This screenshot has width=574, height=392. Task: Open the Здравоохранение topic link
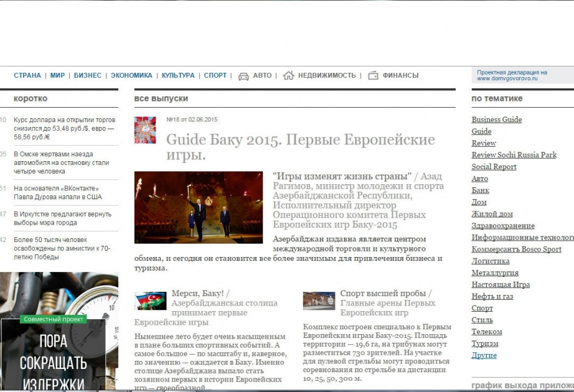(x=503, y=226)
